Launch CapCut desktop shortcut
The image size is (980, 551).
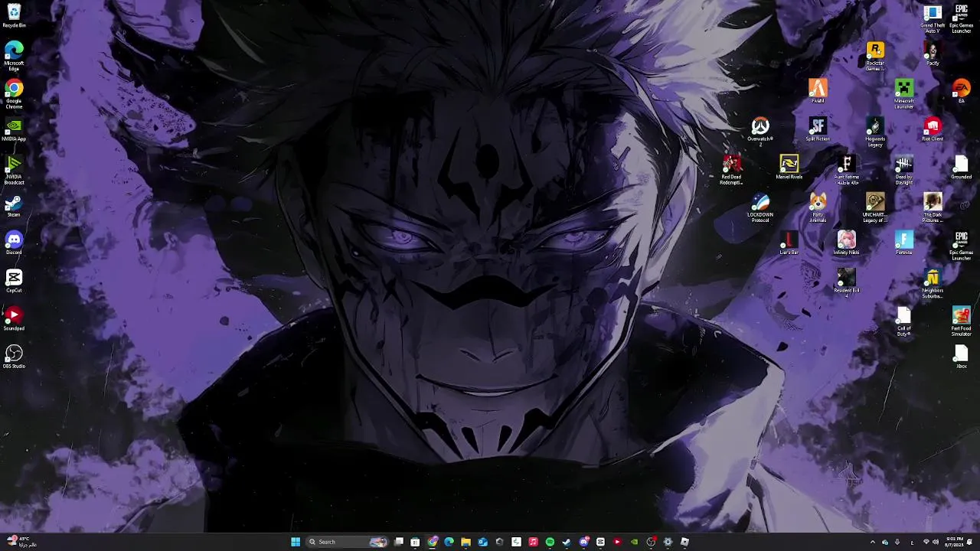14,281
